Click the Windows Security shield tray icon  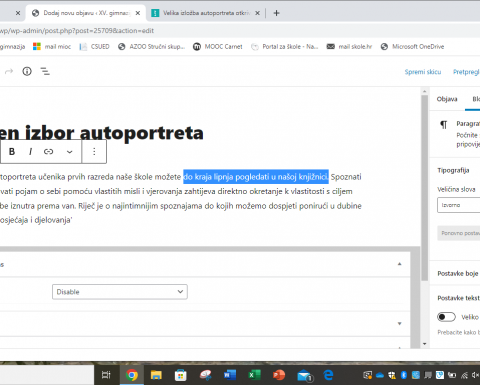pos(392,375)
